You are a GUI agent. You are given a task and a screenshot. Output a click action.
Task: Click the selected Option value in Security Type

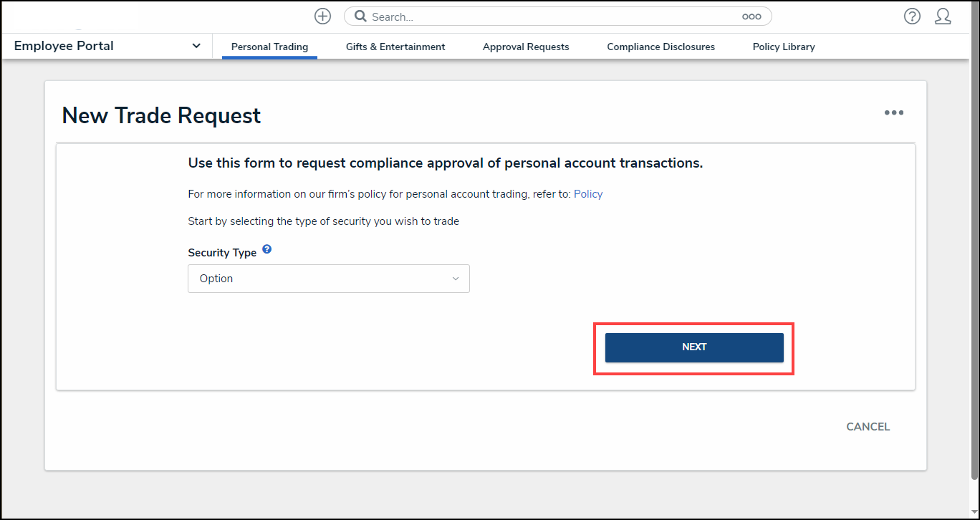(x=216, y=279)
